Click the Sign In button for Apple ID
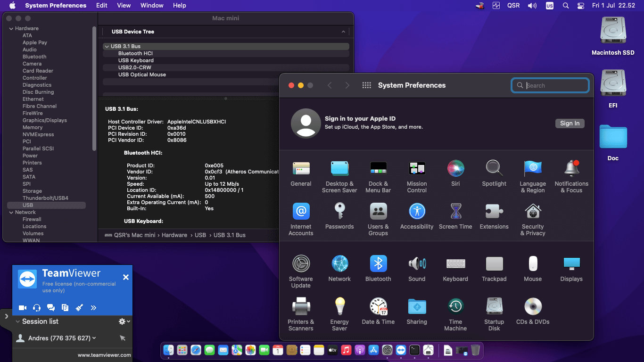The height and width of the screenshot is (362, 644). click(x=570, y=123)
